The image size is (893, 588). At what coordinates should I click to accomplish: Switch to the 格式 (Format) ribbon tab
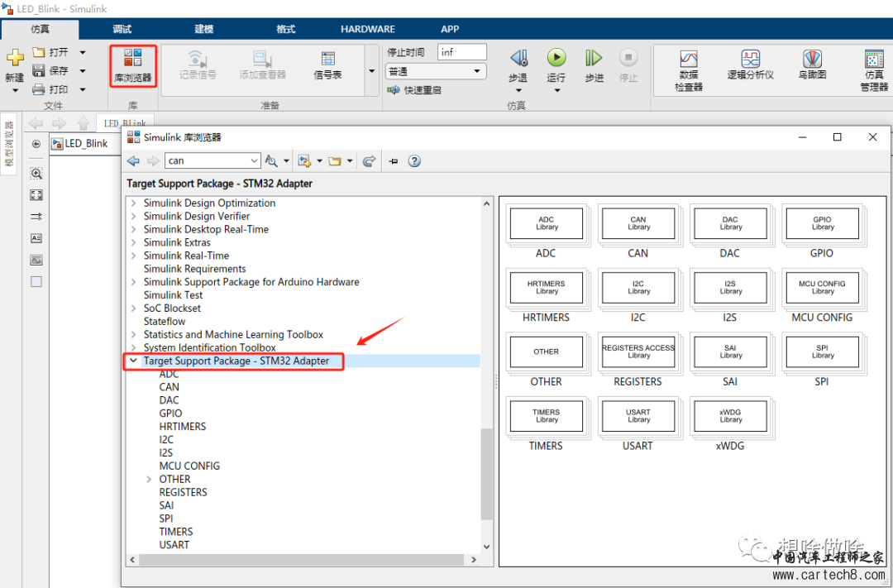[285, 29]
